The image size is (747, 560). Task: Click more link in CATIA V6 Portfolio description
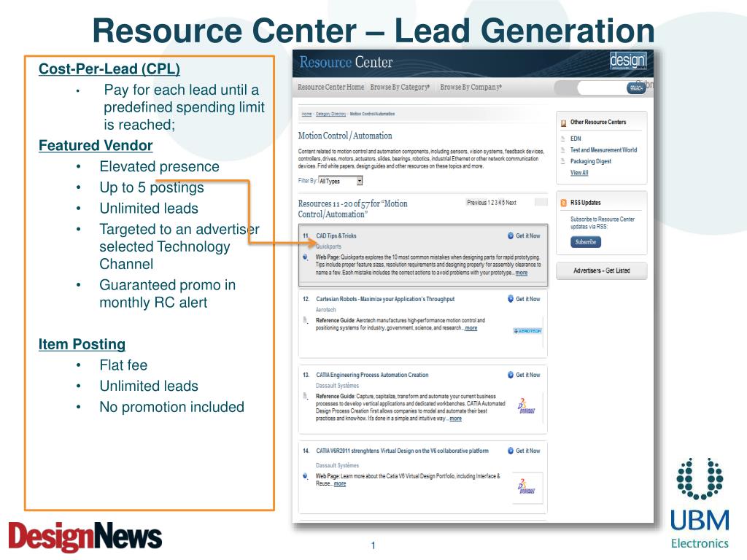[x=340, y=484]
